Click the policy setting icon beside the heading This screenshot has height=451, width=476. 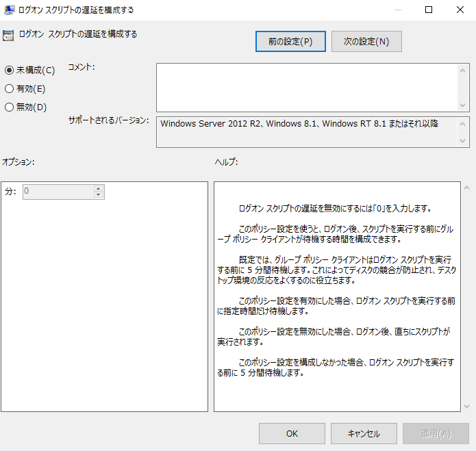8,36
